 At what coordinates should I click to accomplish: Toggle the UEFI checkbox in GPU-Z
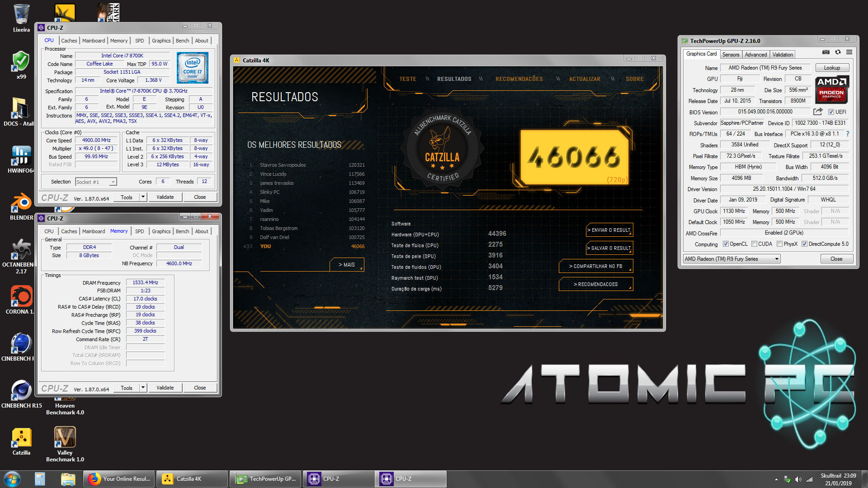(831, 112)
